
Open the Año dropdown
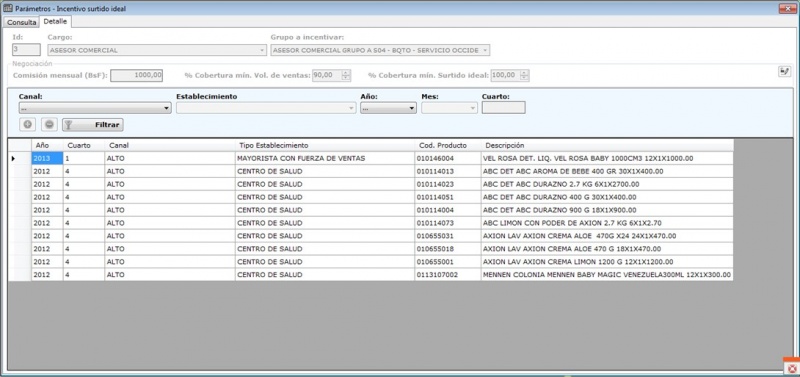[x=388, y=108]
